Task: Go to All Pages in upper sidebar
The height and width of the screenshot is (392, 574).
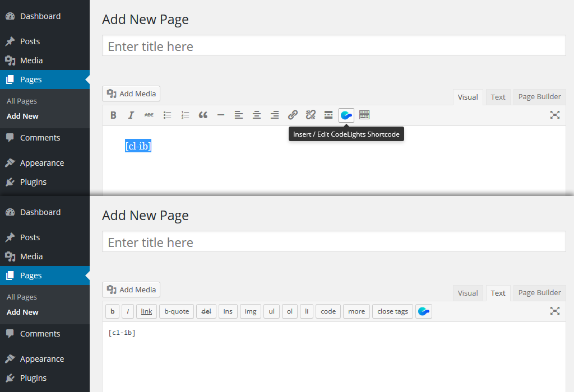Action: pos(22,101)
